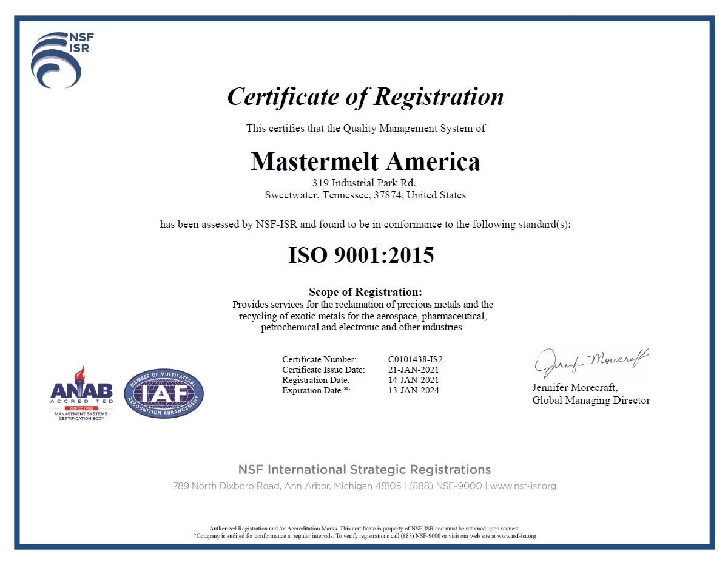Click the 319 Industrial Park Rd. address line
728x562 pixels.
[x=364, y=183]
